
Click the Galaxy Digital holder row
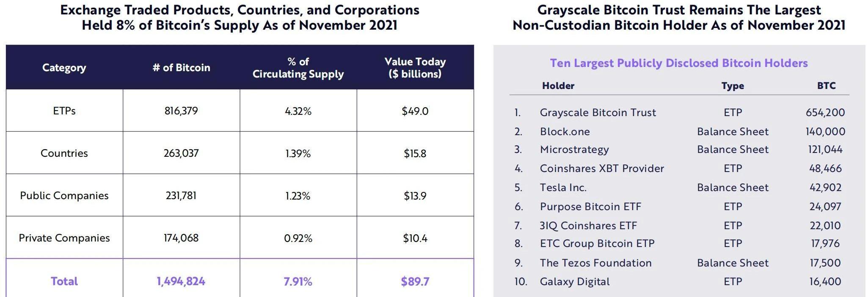click(575, 282)
